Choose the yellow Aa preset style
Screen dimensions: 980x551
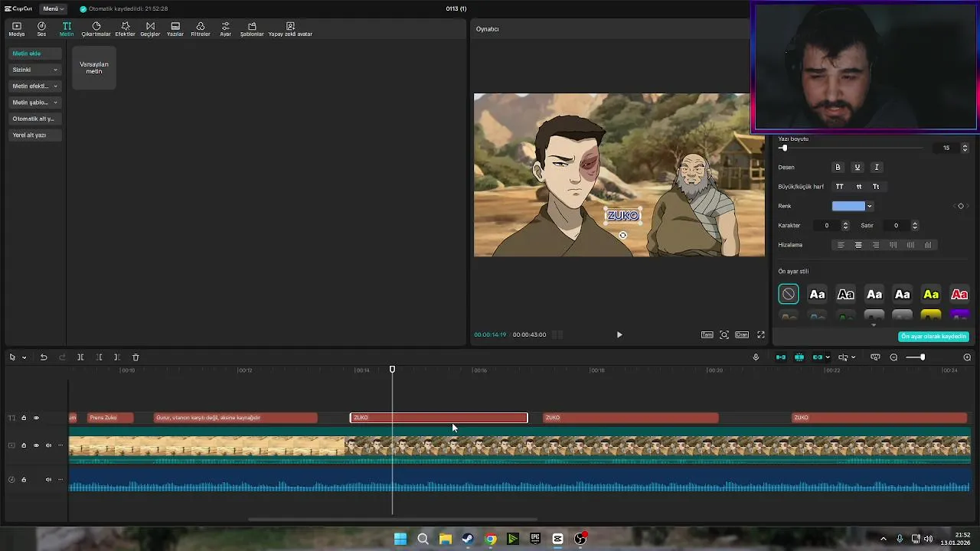(931, 295)
